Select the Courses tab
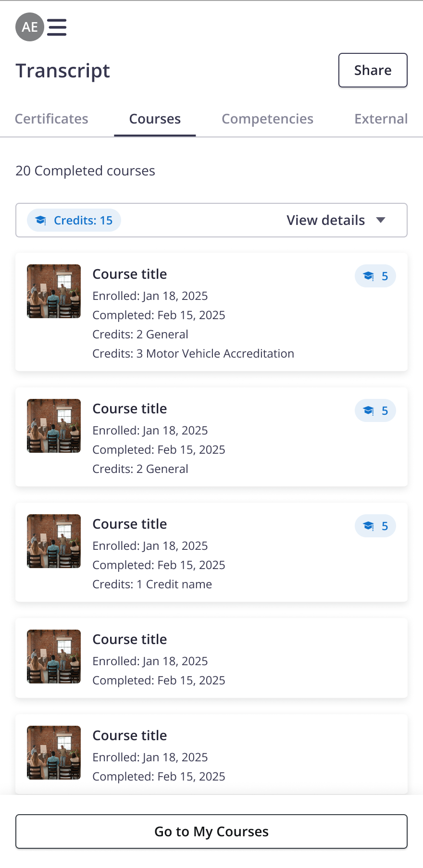 pos(155,119)
